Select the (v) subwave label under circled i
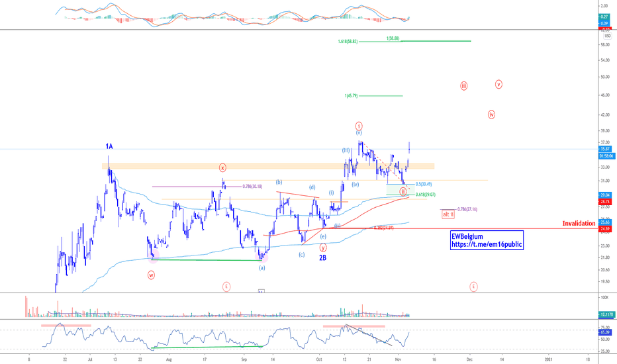 (x=359, y=133)
